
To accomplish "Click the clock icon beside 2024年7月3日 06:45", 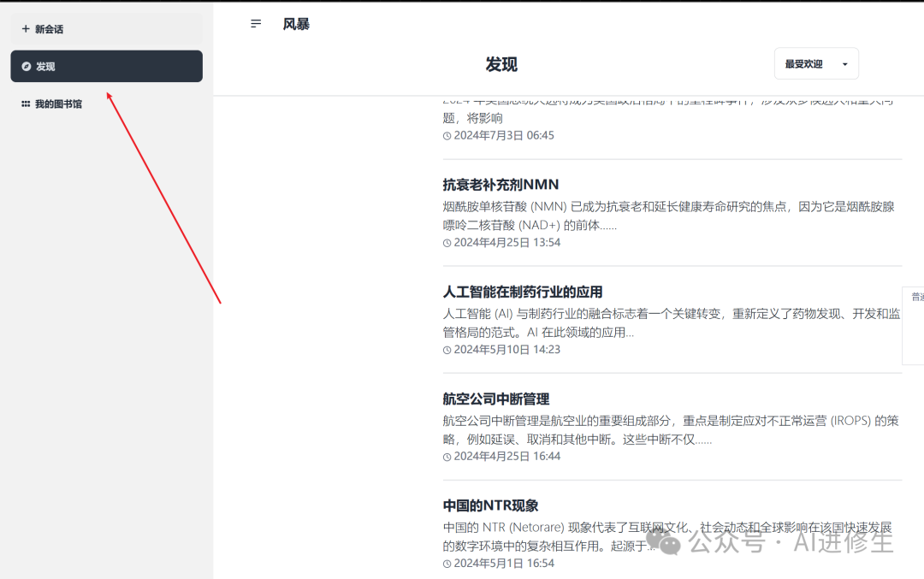I will pos(447,136).
